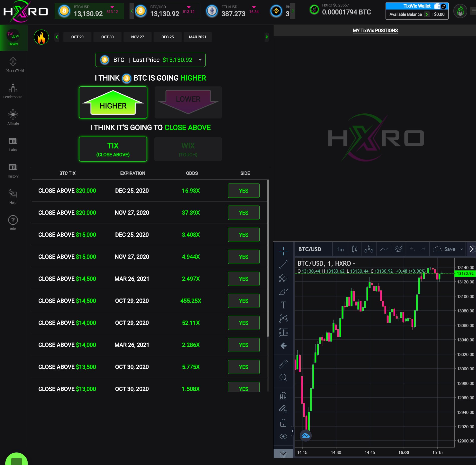Choose the WIX (Touch) option

188,149
